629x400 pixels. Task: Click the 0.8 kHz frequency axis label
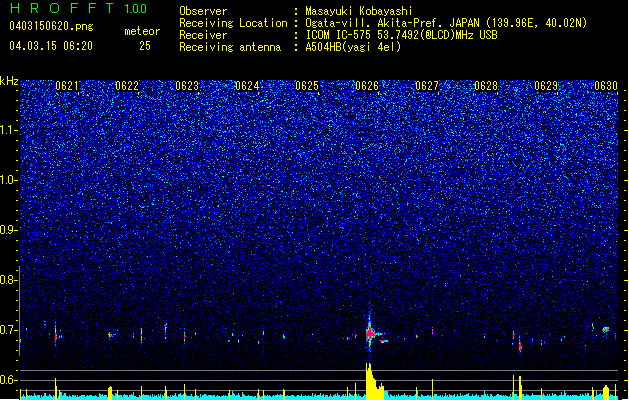click(8, 280)
